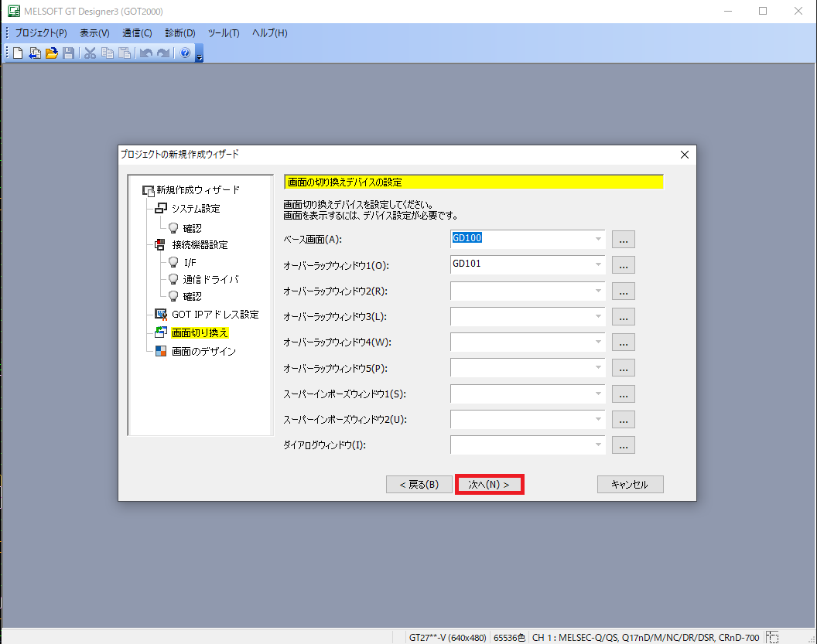Click browse button for ダイアログウィンドウ
This screenshot has width=817, height=644.
coord(623,445)
